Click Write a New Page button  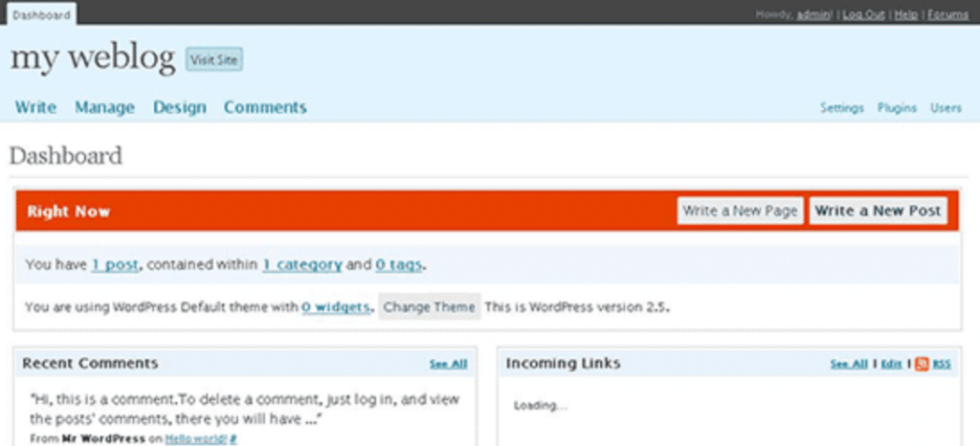point(740,212)
